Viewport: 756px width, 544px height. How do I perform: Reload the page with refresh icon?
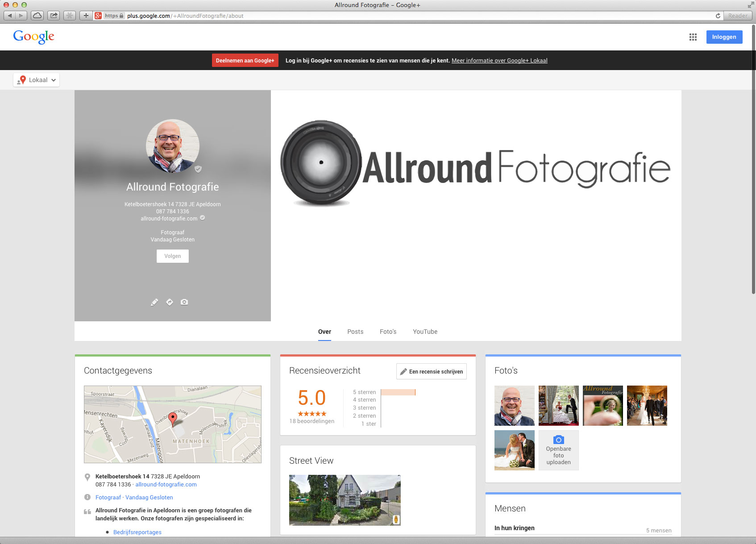point(718,16)
